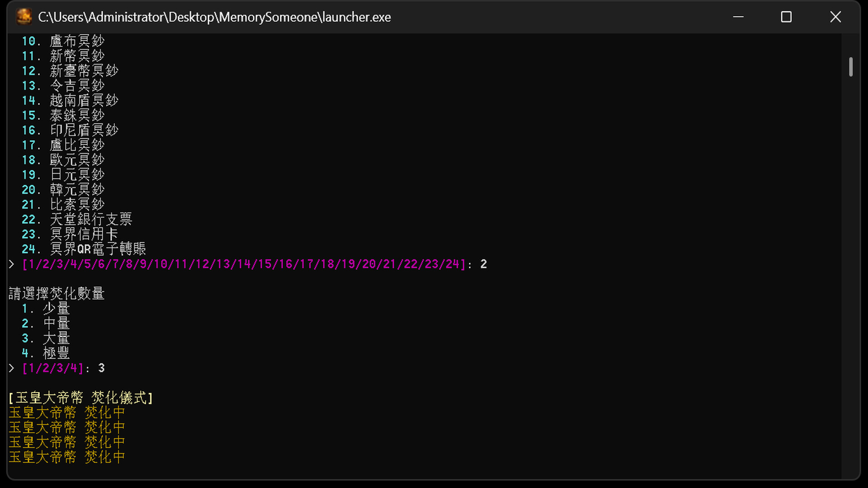The width and height of the screenshot is (868, 488).
Task: Click the launcher.exe path title text
Action: click(x=214, y=17)
